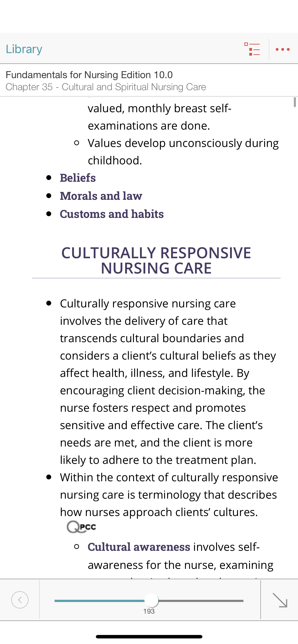
Task: Tap the QPCC quality icon
Action: 81,527
